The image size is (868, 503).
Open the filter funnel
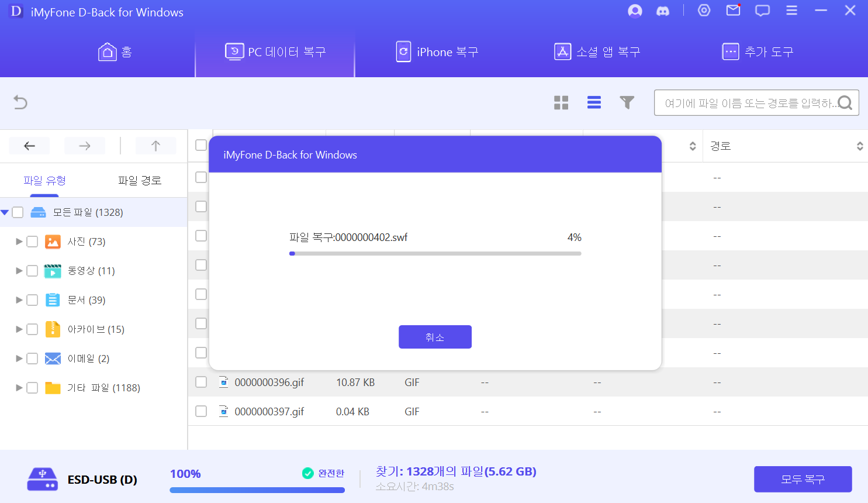627,103
